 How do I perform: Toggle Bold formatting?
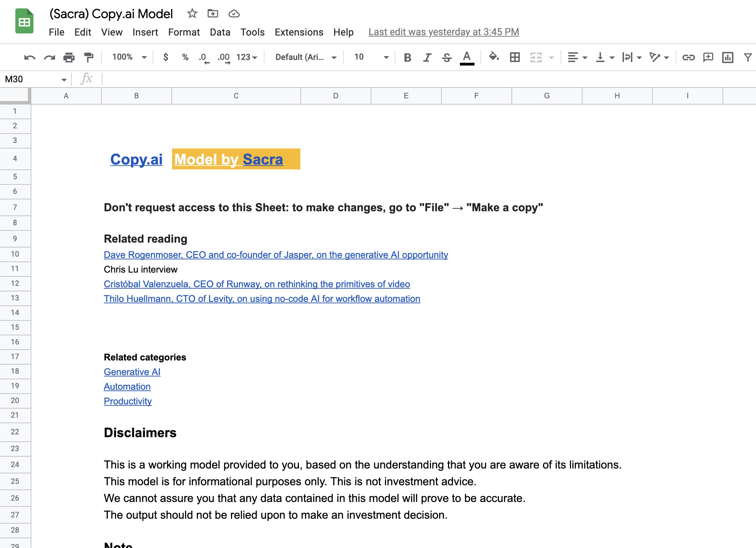tap(407, 57)
